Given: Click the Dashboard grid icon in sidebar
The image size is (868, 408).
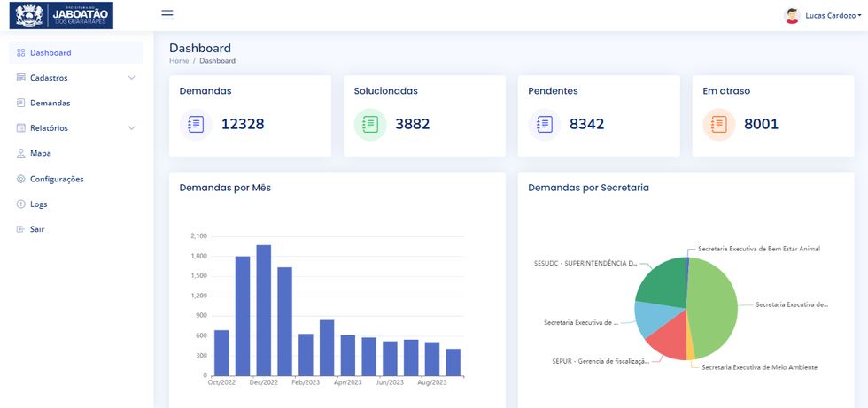Looking at the screenshot, I should pos(21,53).
